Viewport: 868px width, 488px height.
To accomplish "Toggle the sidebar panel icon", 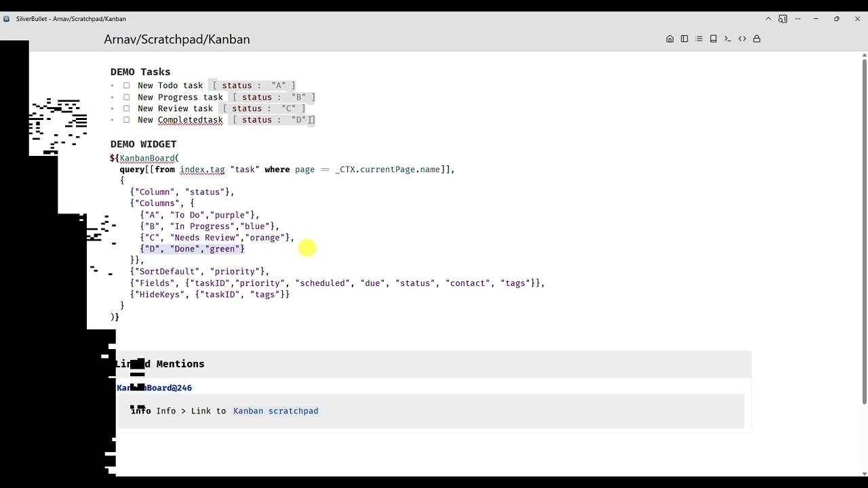I will [x=684, y=39].
